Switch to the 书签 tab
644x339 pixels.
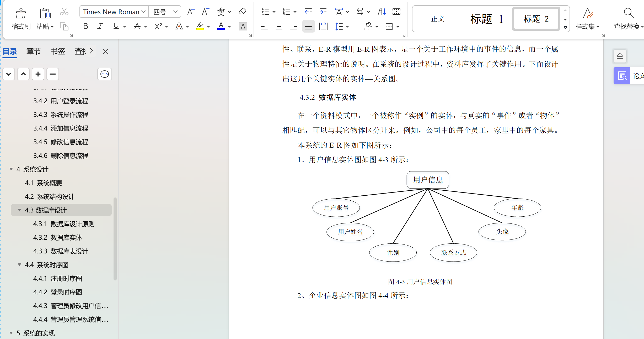click(58, 51)
